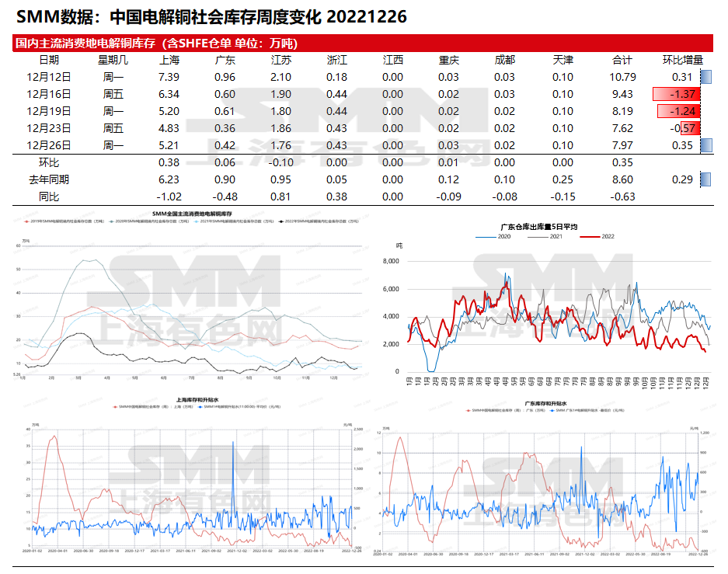
Task: Click the 江苏 column header
Action: pos(281,60)
